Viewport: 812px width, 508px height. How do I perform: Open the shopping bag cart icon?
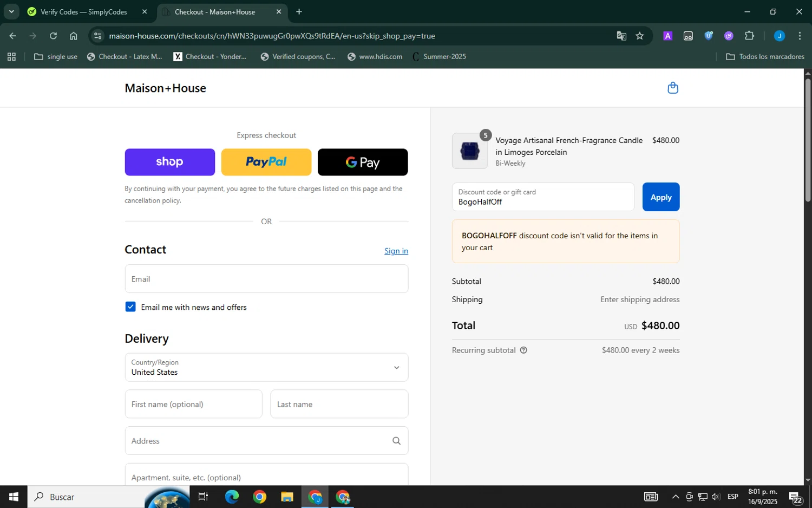point(673,88)
